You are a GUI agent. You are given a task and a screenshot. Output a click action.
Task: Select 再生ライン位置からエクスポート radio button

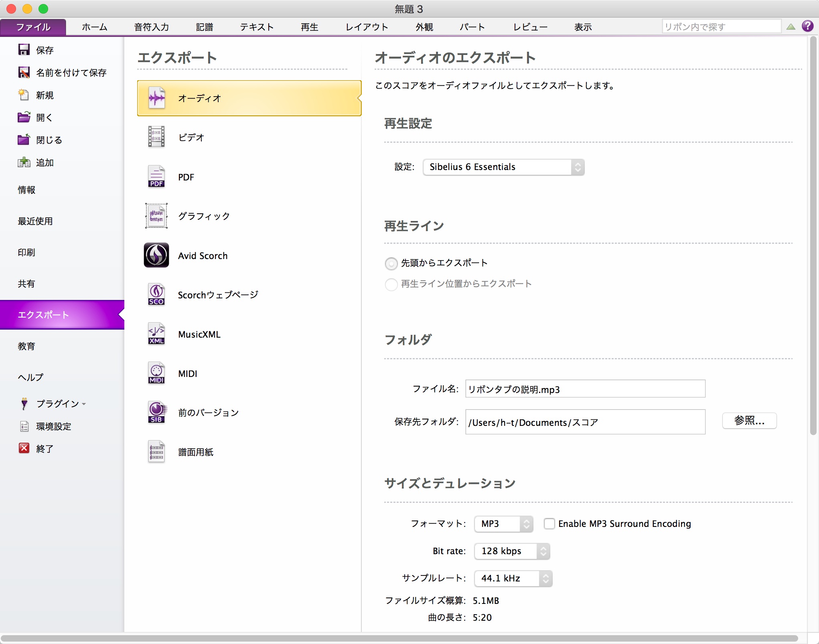[391, 284]
